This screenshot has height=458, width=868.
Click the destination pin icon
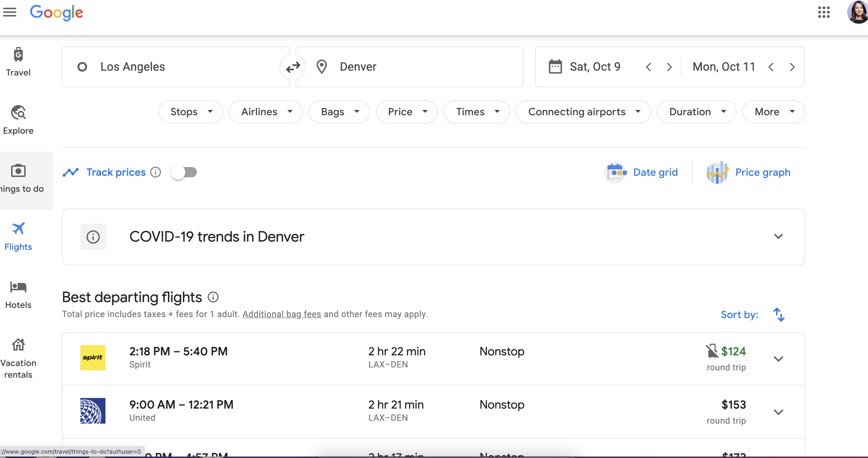click(x=322, y=67)
